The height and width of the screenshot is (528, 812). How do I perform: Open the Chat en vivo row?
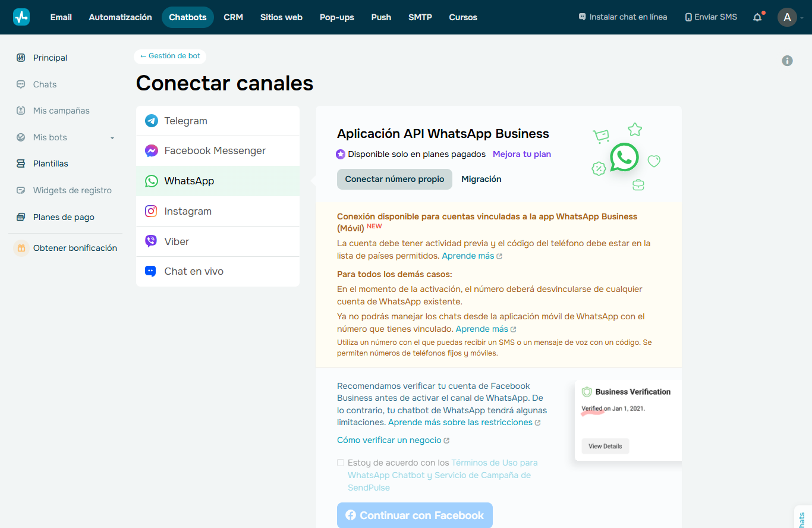[218, 272]
